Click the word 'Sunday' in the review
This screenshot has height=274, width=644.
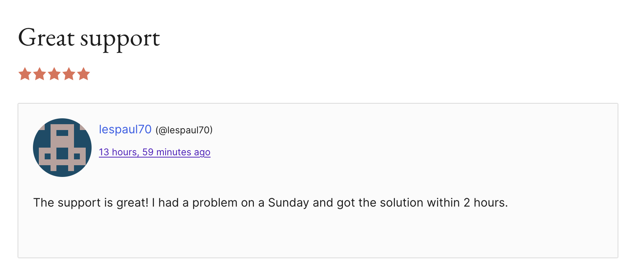pyautogui.click(x=288, y=203)
